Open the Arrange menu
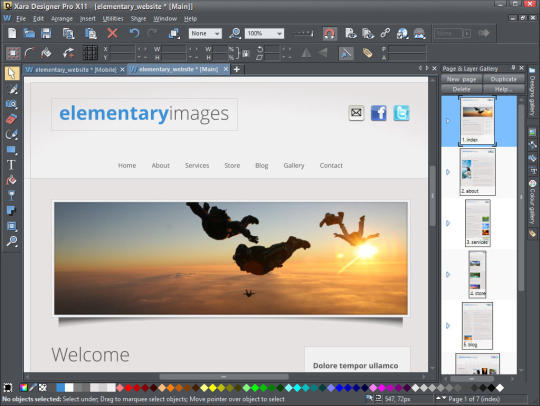 (62, 19)
